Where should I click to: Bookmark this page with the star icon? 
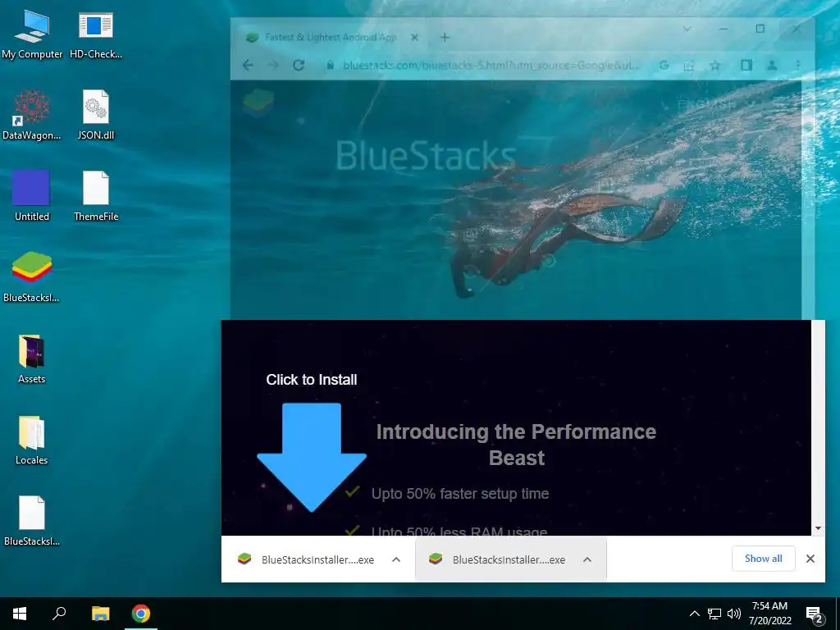pyautogui.click(x=714, y=66)
